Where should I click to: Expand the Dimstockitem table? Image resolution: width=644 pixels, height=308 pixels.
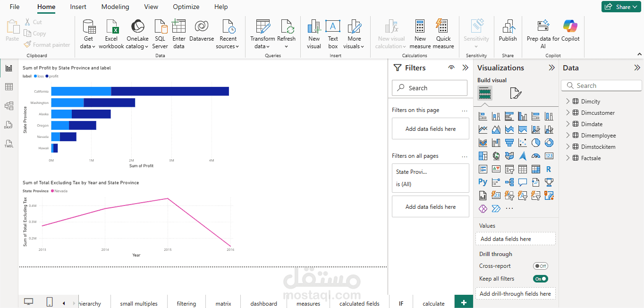[568, 146]
